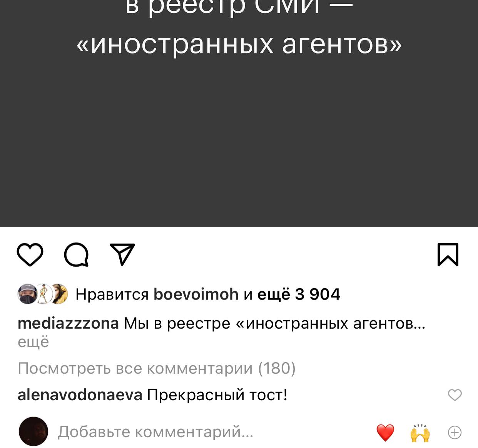Expand the caption by tapping ещё
Image resolution: width=478 pixels, height=448 pixels.
(33, 342)
